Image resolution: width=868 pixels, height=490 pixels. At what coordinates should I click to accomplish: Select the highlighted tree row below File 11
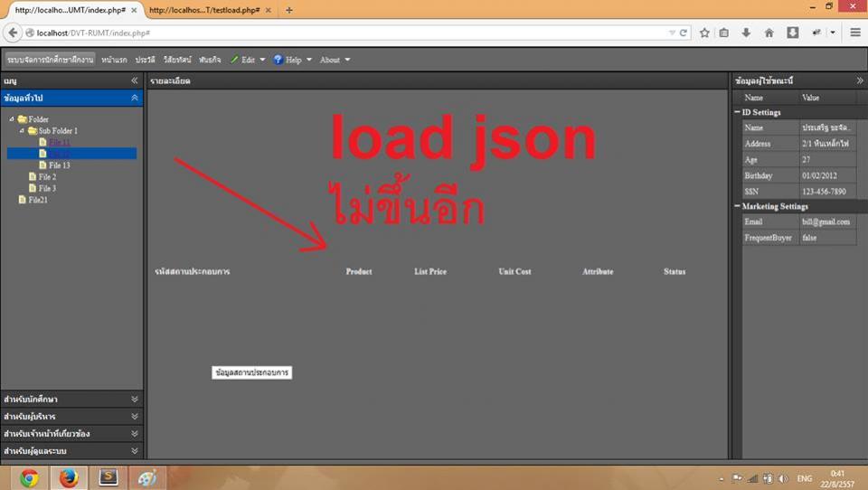[x=71, y=154]
